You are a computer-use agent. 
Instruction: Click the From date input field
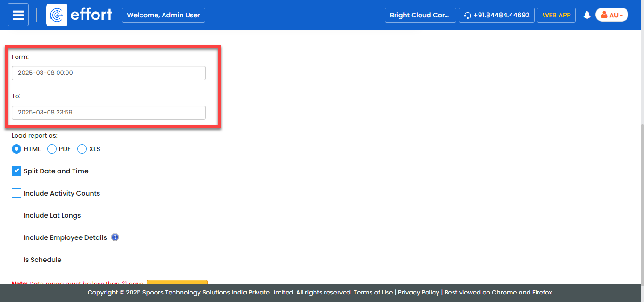click(x=108, y=73)
